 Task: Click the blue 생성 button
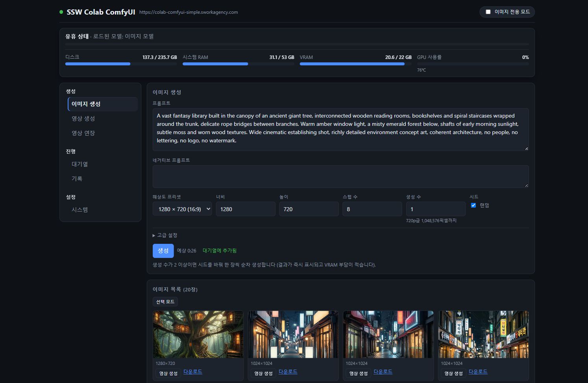(x=163, y=251)
